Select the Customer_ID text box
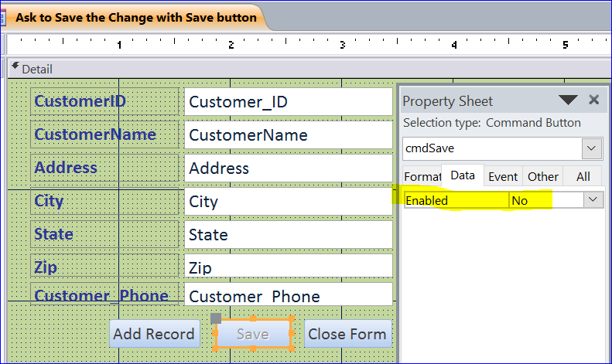This screenshot has height=364, width=612. [x=288, y=102]
